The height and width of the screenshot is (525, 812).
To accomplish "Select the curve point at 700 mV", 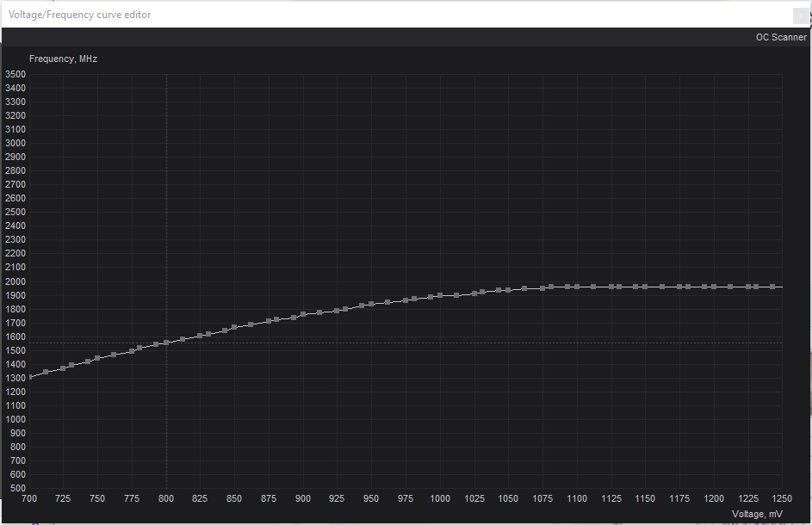I will point(29,376).
